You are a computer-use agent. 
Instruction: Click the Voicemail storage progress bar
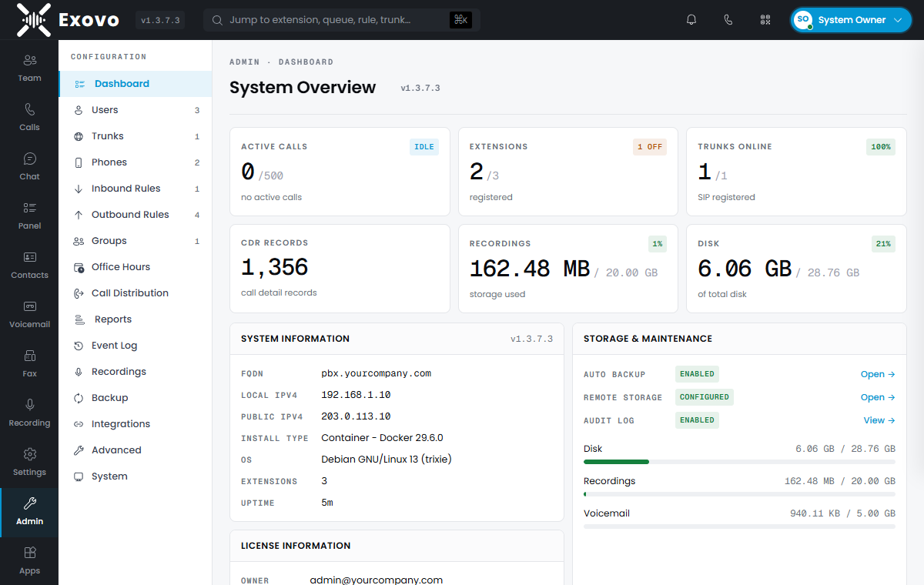(739, 526)
